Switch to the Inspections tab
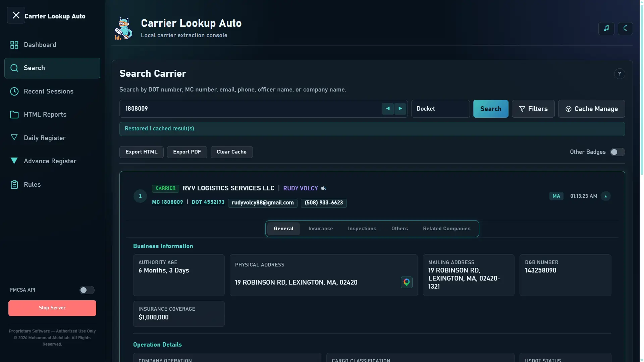The height and width of the screenshot is (362, 644). point(362,229)
